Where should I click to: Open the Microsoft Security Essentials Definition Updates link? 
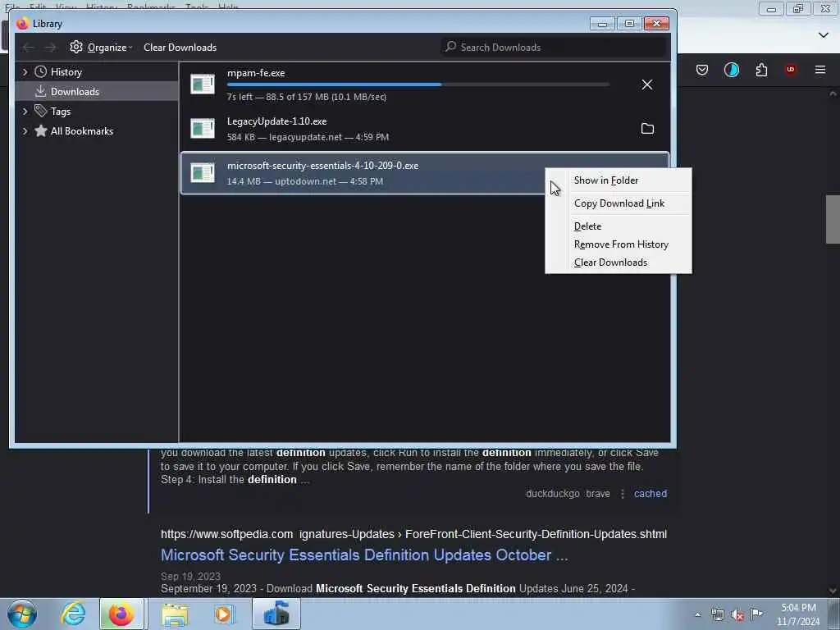[364, 555]
